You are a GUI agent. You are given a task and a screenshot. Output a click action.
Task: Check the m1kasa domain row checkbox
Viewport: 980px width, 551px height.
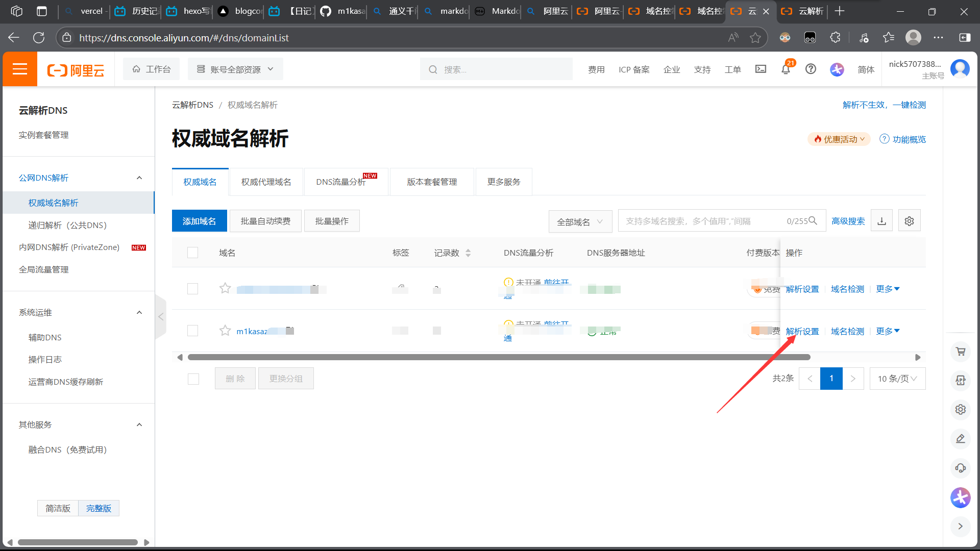click(x=192, y=331)
